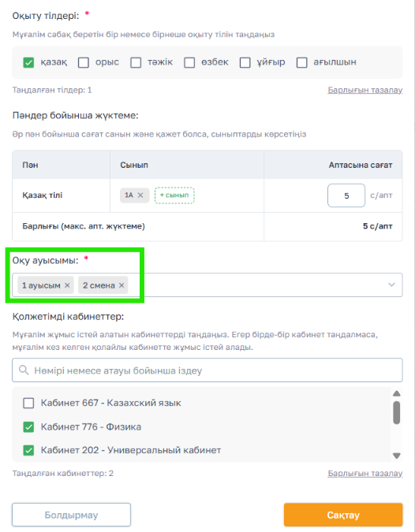The image size is (415, 532).
Task: Select the тәжік language checkbox
Action: [x=136, y=62]
